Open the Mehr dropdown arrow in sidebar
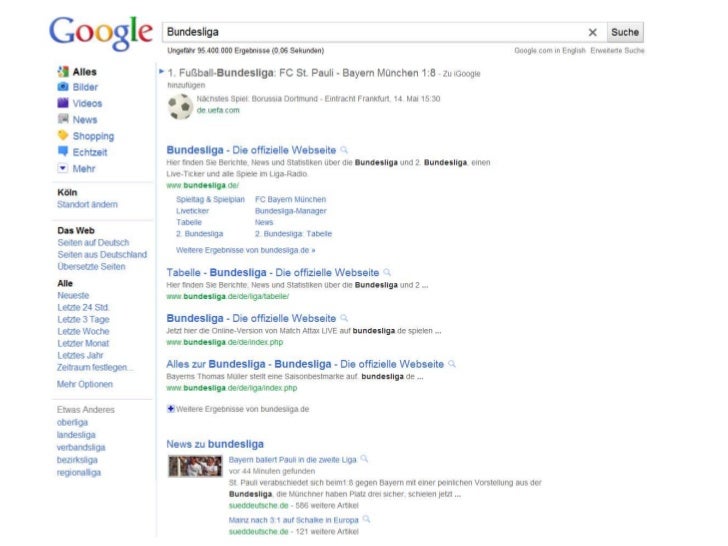The height and width of the screenshot is (546, 728). coord(63,168)
